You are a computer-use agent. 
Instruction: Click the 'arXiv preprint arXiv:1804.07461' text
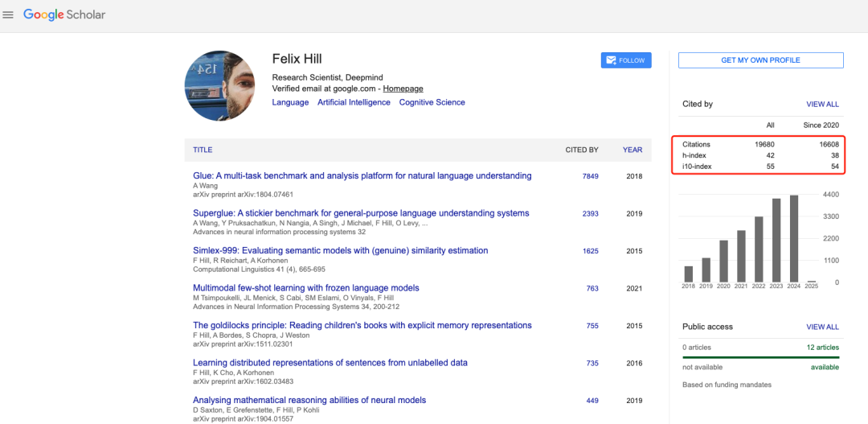click(x=243, y=195)
